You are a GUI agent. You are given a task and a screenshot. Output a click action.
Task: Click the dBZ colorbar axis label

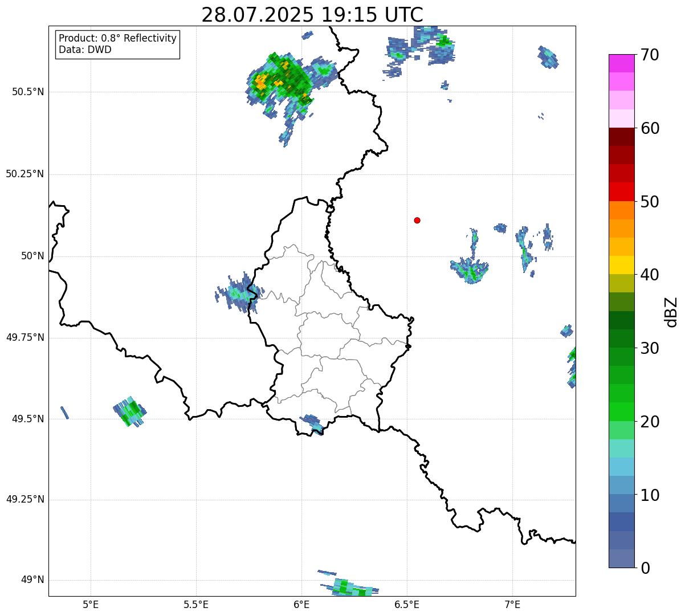coord(671,312)
